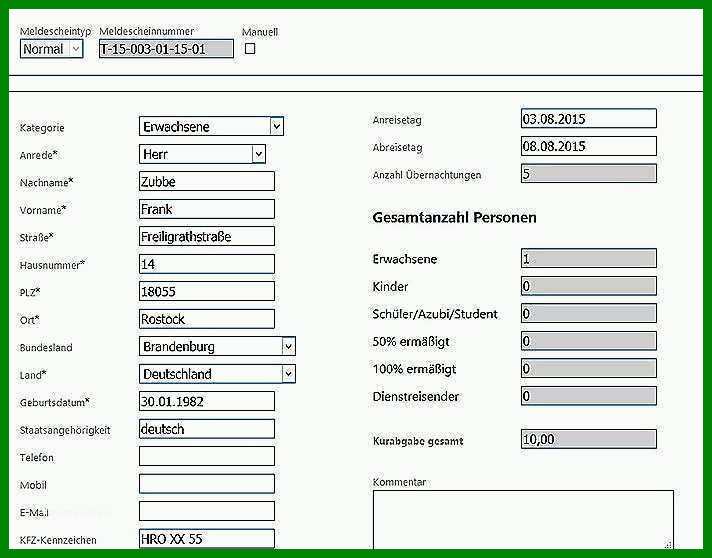Click the Anreisetag field 03.08.2015
This screenshot has width=712, height=558.
[x=588, y=119]
